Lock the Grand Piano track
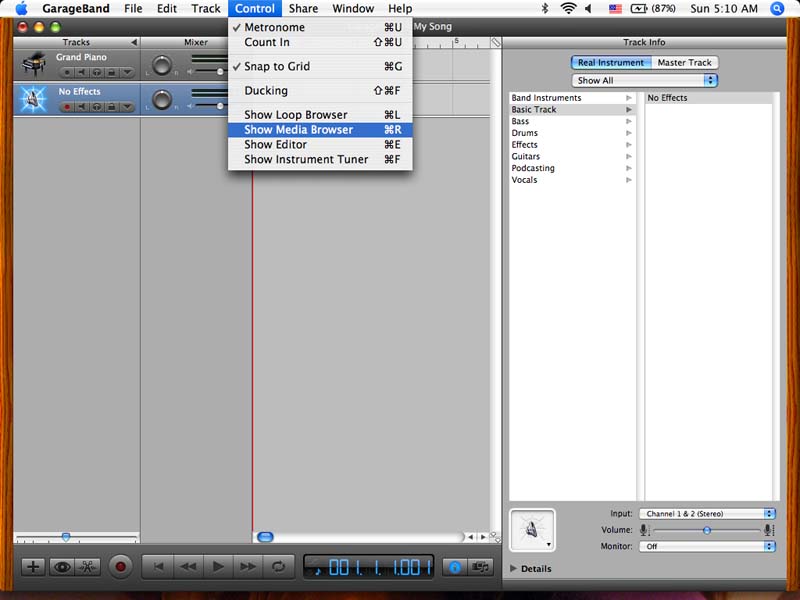 111,72
